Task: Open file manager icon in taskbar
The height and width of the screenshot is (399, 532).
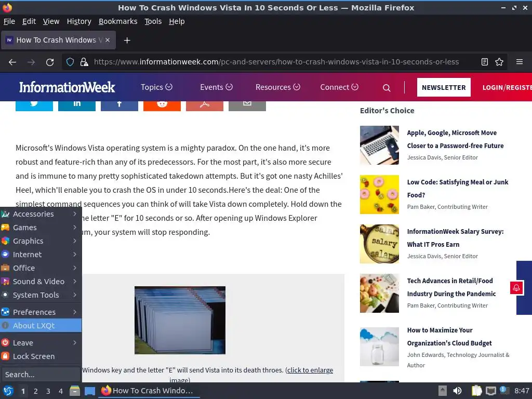Action: (x=75, y=391)
